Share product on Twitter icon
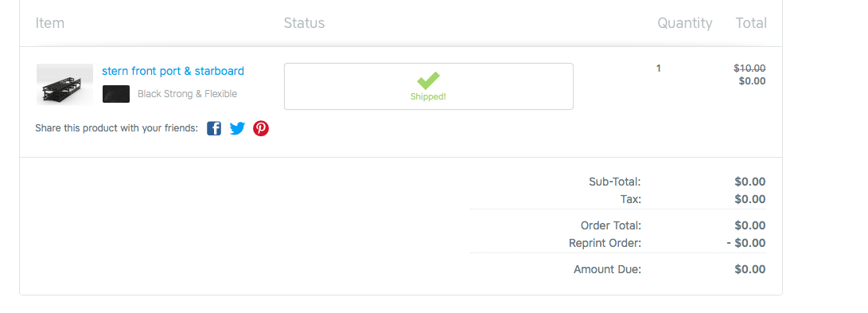Screen dimensions: 868x313 tap(237, 128)
